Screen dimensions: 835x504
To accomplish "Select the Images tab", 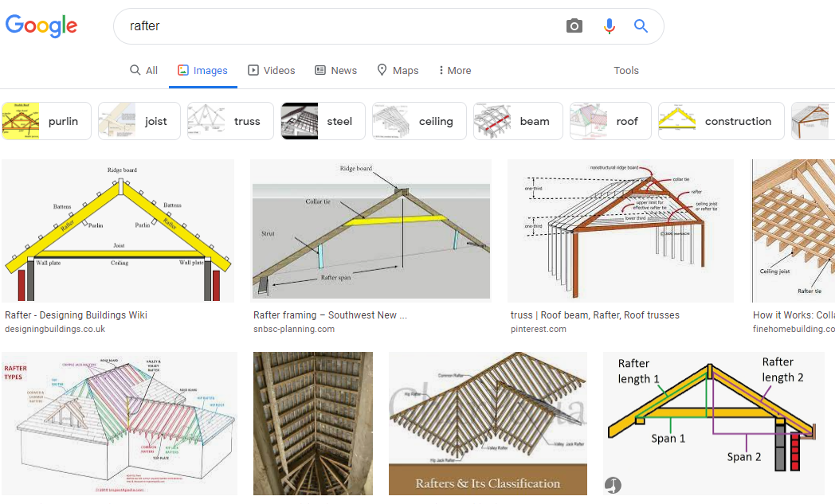I will (203, 70).
